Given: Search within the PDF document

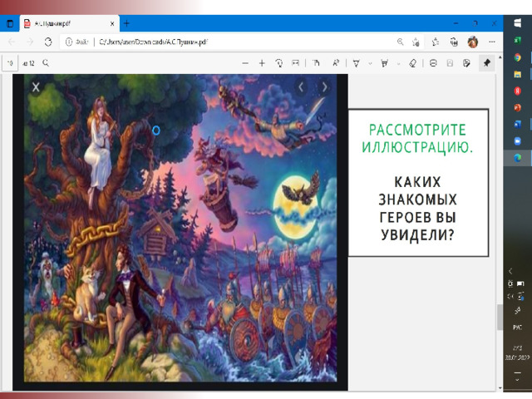Looking at the screenshot, I should [46, 63].
